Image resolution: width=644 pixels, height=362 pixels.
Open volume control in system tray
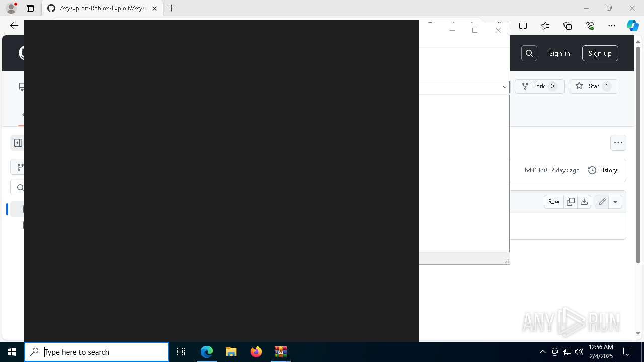[579, 352]
